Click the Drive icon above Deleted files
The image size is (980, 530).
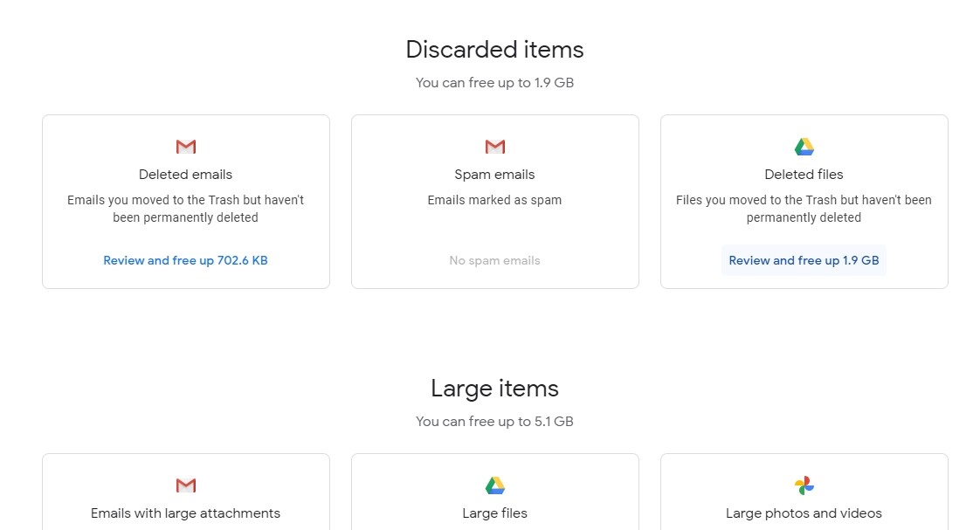tap(804, 147)
